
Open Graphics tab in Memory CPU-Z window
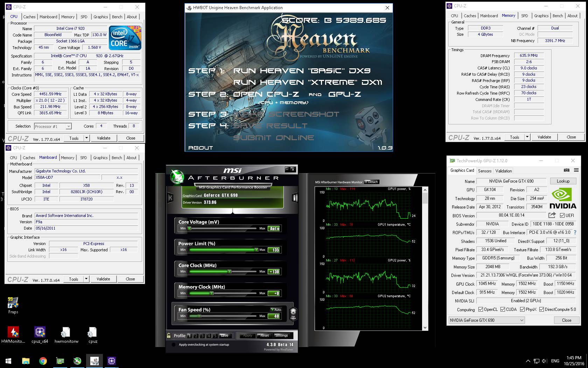pos(541,16)
